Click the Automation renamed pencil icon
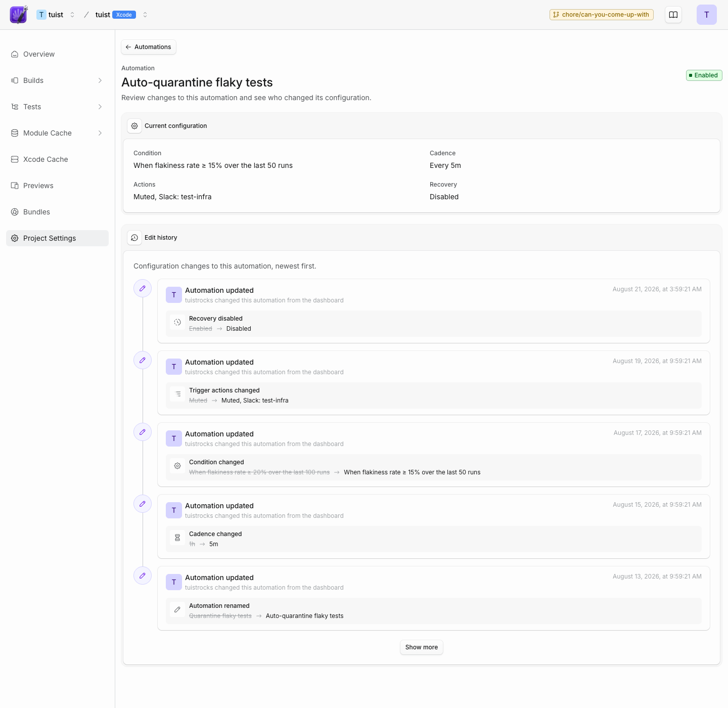The image size is (728, 708). pos(177,609)
